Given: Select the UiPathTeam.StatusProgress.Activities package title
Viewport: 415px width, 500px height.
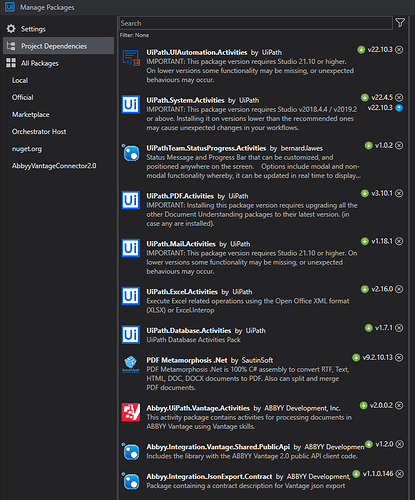Looking at the screenshot, I should click(206, 148).
